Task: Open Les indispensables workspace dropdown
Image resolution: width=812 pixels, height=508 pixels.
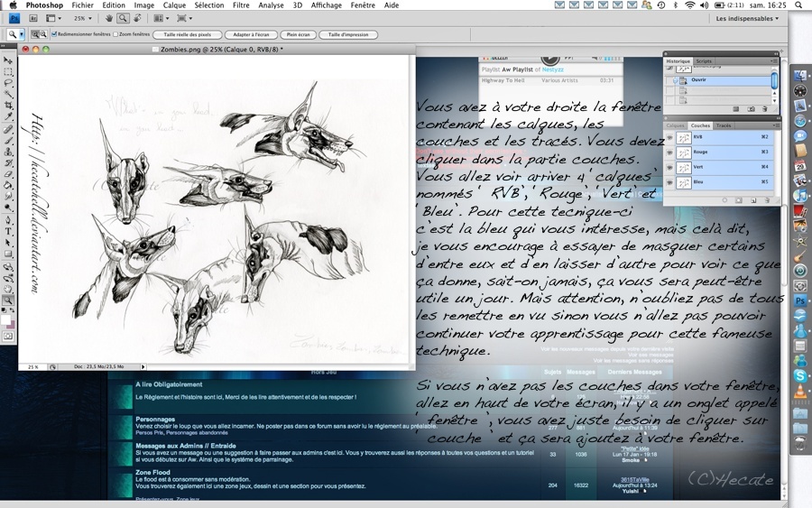Action: tap(747, 19)
